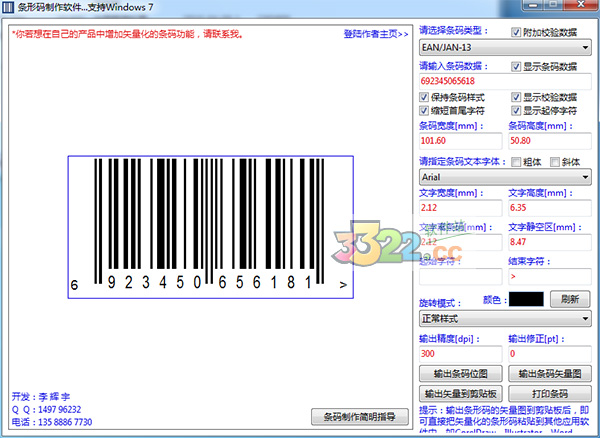Click the 结束字符 end character field
This screenshot has width=600, height=438.
550,276
